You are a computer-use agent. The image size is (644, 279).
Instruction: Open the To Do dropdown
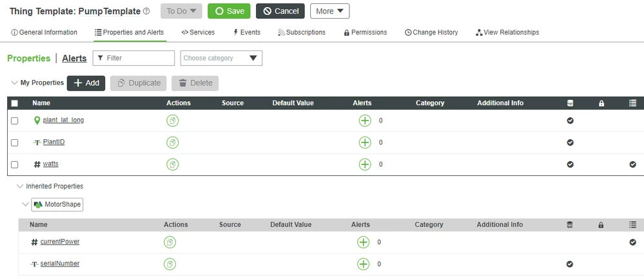coord(181,11)
